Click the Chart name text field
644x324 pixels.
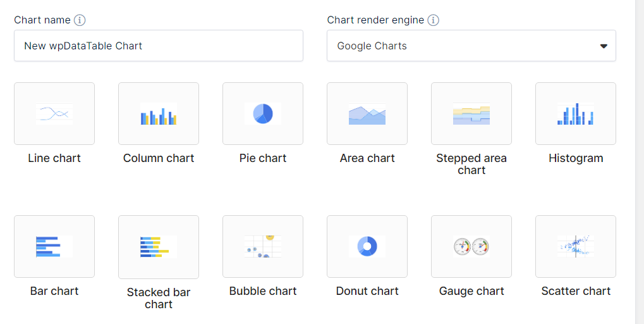159,46
